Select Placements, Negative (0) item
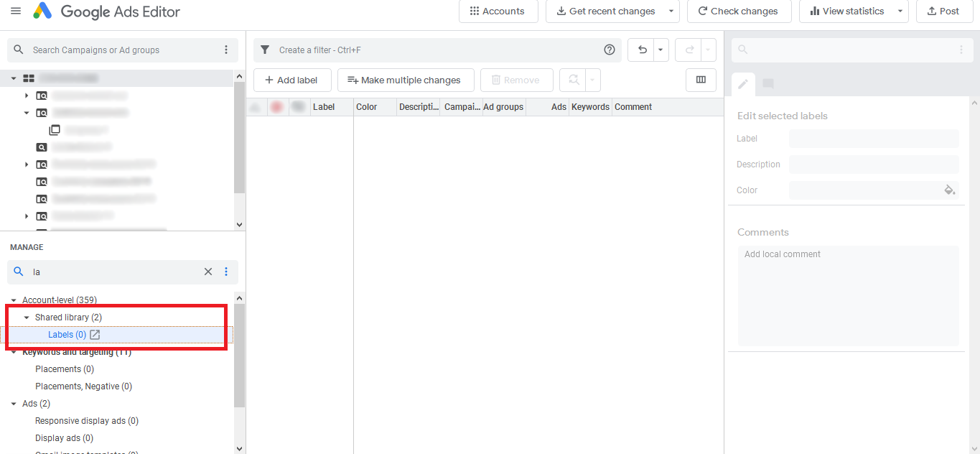 point(83,386)
